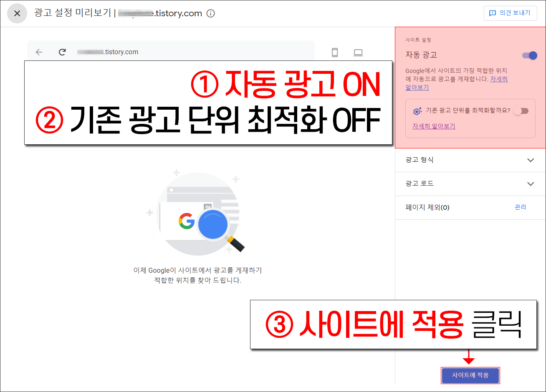
Task: Switch preview to mobile device view
Action: (x=335, y=52)
